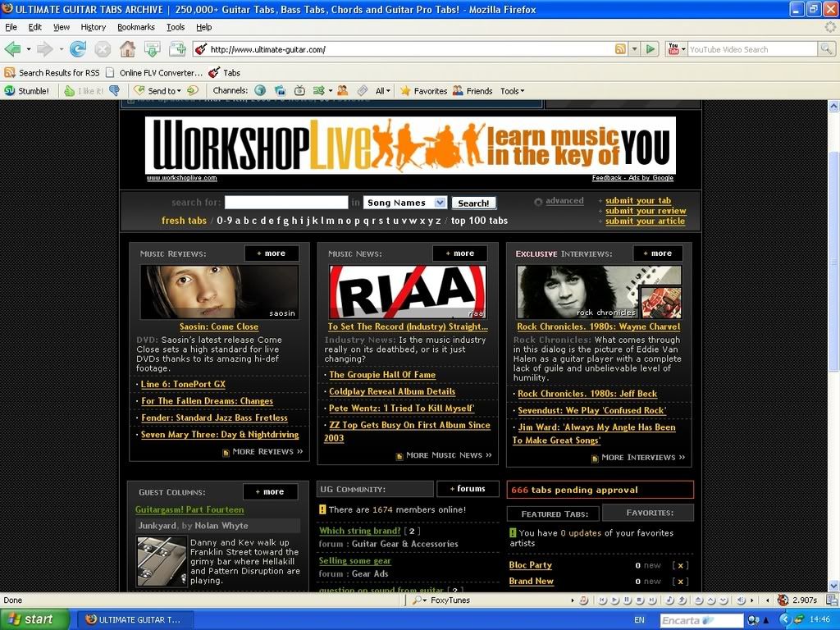
Task: Open the UG Community 'forums' button
Action: click(x=468, y=489)
